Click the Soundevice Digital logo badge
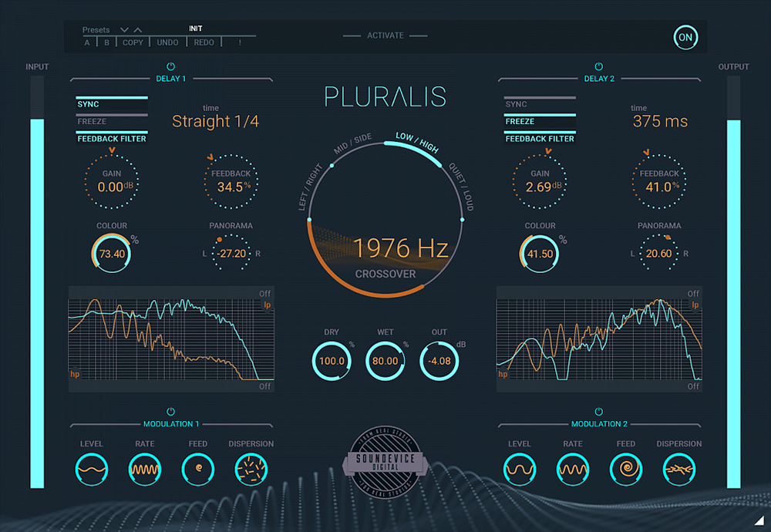 click(385, 462)
